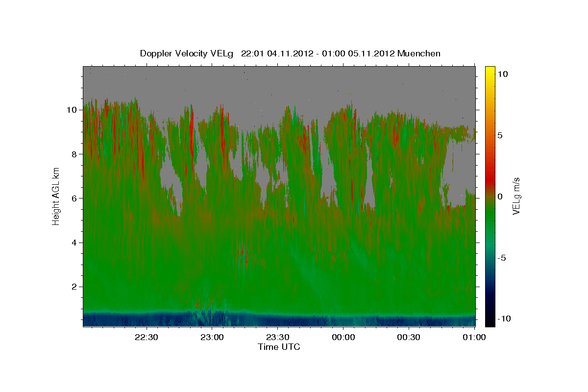The image size is (588, 392).
Task: Select the '00:30' time axis label
Action: (409, 337)
